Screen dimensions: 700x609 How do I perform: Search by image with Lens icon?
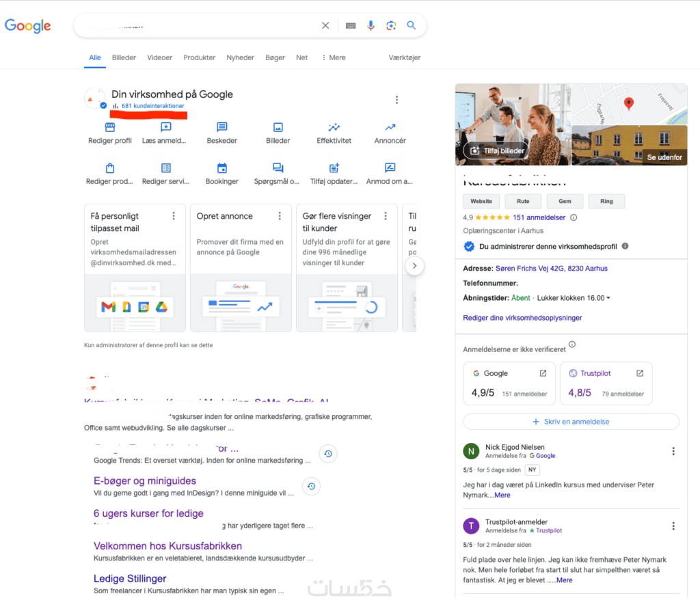pyautogui.click(x=391, y=25)
